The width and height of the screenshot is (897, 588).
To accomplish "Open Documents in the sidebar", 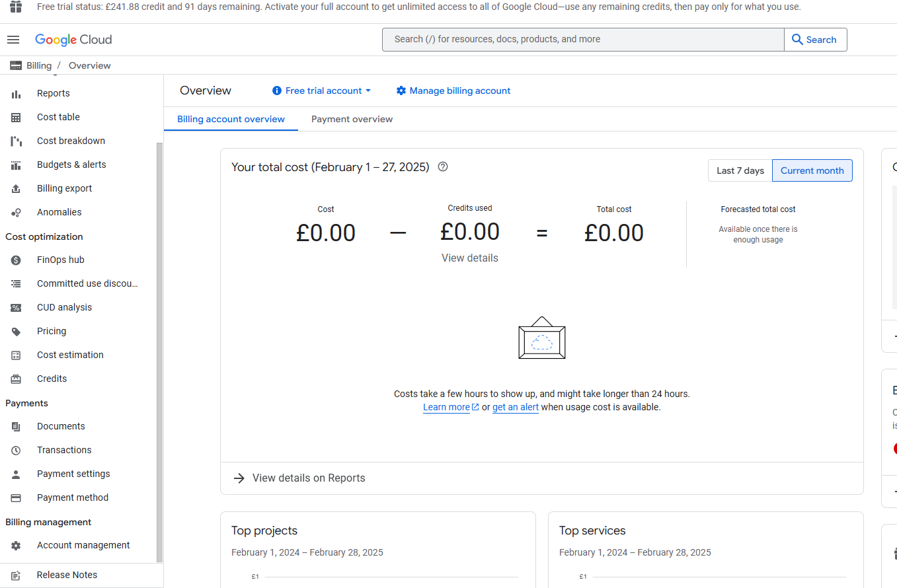I will tap(61, 427).
